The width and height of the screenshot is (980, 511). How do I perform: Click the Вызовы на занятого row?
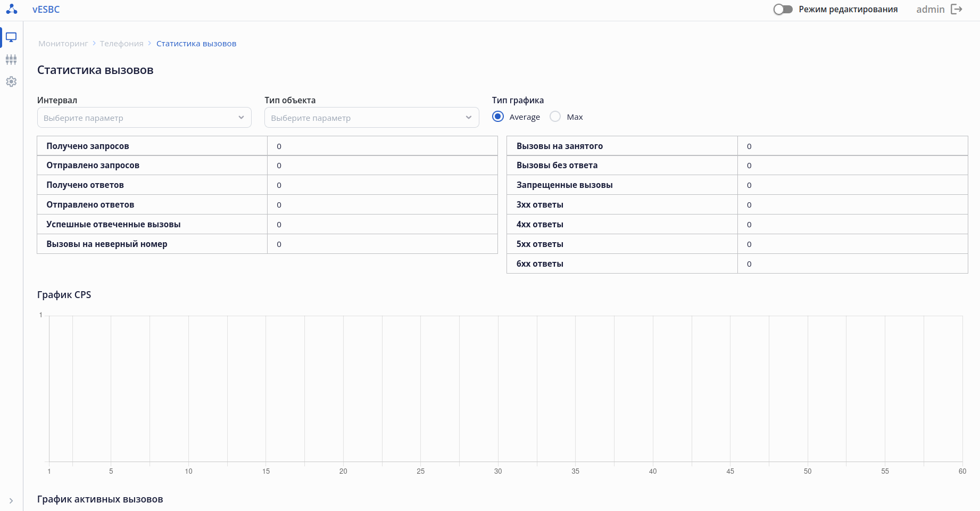coord(737,146)
